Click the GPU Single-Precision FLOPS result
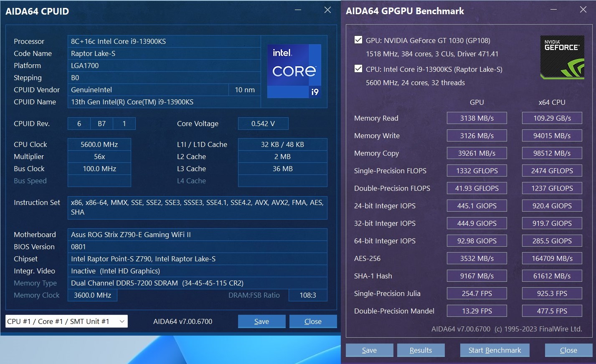This screenshot has height=364, width=596. [477, 171]
